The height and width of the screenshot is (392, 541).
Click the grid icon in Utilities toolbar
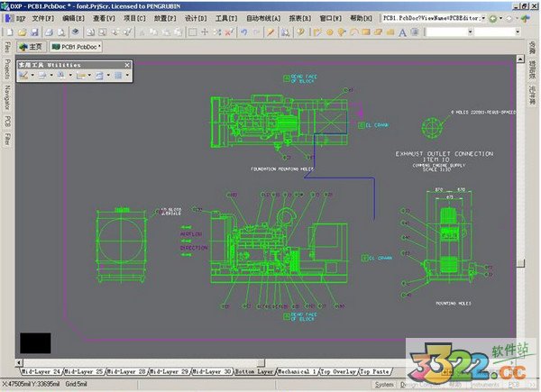[x=117, y=77]
